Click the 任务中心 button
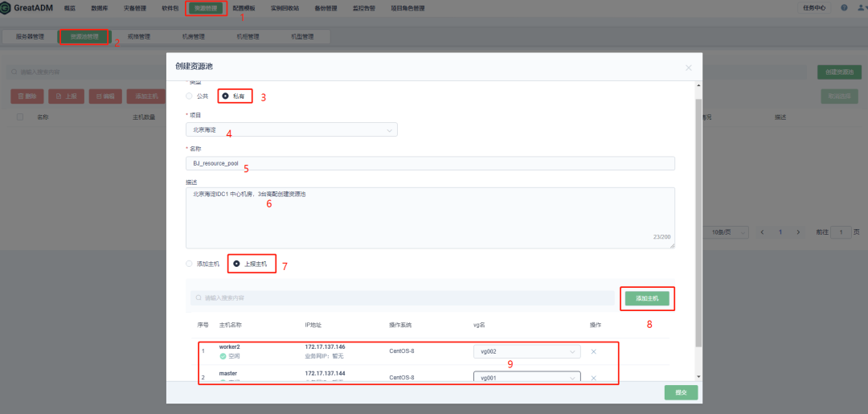868x414 pixels. pyautogui.click(x=814, y=8)
